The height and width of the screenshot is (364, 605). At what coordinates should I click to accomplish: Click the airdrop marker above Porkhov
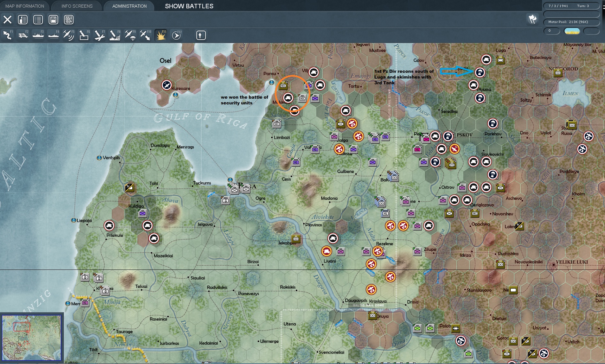[493, 124]
